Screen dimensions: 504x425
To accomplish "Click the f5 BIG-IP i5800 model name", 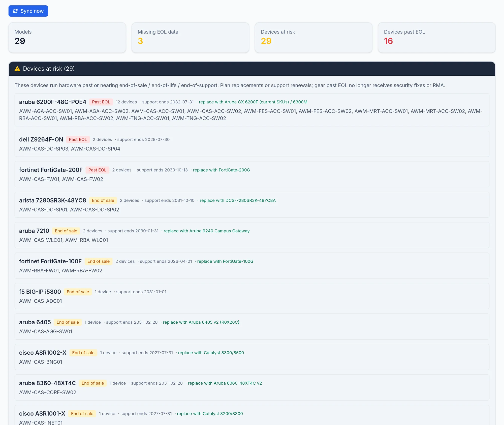I will click(40, 292).
